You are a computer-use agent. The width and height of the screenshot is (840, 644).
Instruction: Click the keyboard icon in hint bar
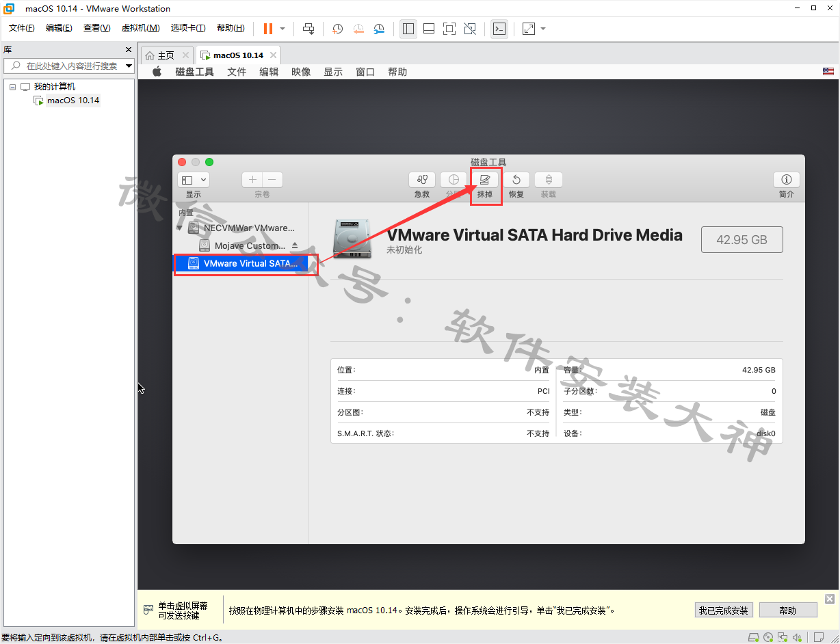click(x=148, y=609)
